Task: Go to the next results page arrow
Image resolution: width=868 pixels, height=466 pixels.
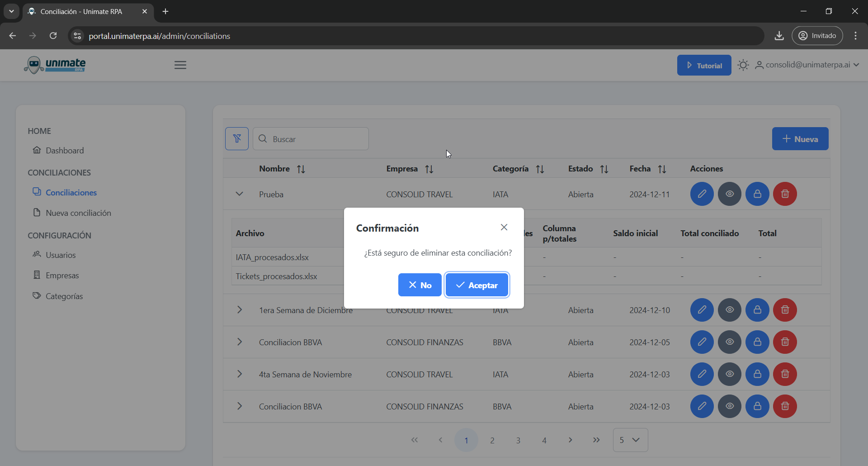Action: pyautogui.click(x=571, y=440)
